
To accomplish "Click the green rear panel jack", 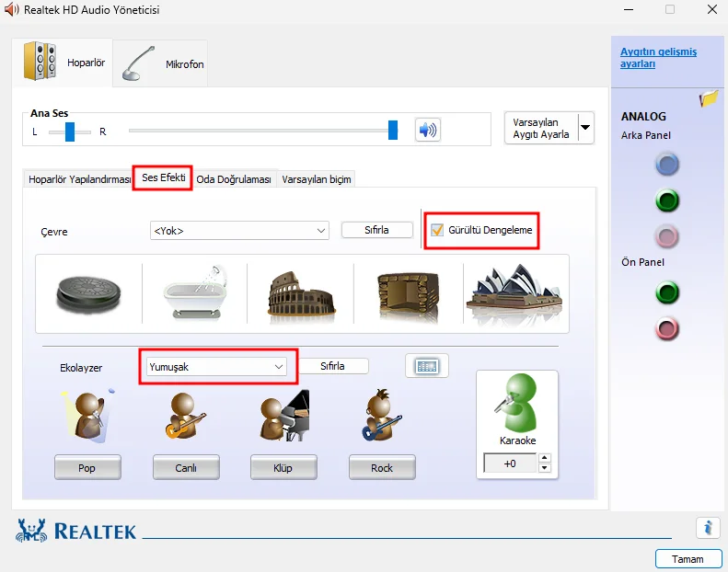I will tap(667, 200).
